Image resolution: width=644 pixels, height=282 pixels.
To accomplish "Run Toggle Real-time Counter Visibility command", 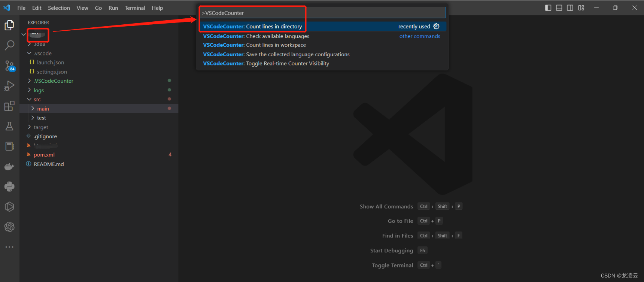I will tap(322, 63).
